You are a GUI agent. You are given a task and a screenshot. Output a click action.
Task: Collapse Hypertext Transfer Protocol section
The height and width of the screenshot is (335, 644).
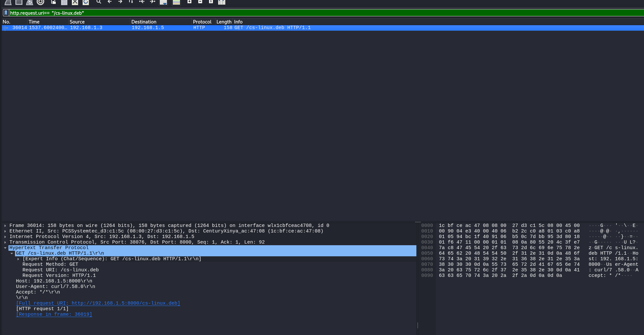5,248
